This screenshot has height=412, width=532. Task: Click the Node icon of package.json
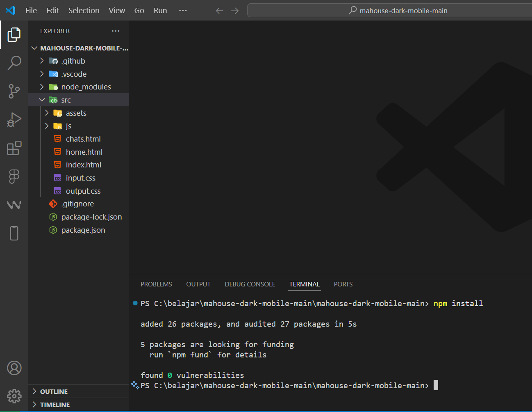[53, 230]
